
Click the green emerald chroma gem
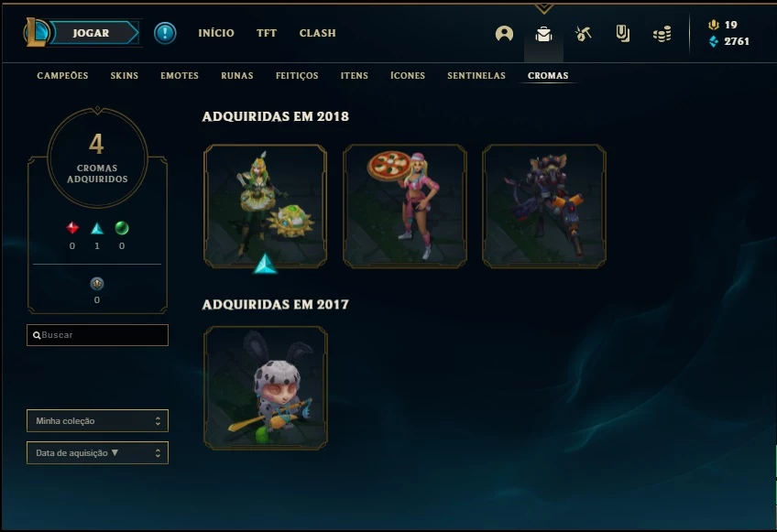tap(122, 228)
